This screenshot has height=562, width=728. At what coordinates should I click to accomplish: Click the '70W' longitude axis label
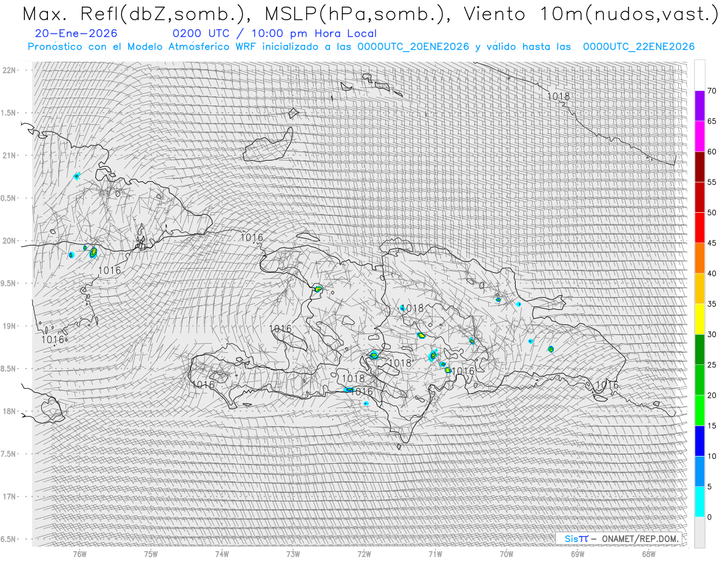(x=507, y=554)
